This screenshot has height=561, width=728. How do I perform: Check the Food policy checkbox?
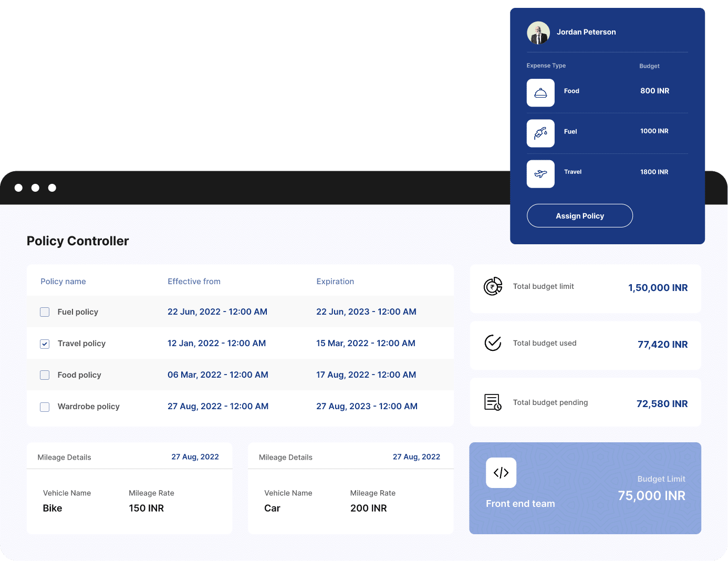[45, 375]
